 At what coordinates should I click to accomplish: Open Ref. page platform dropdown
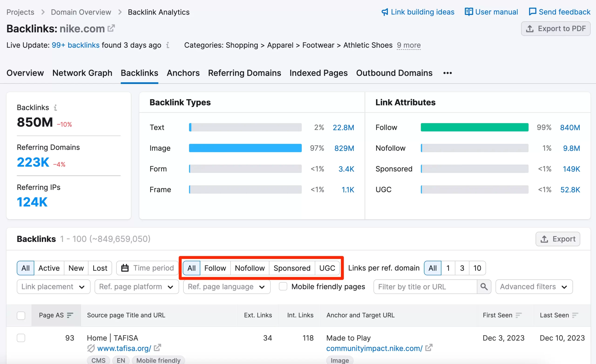coord(137,287)
